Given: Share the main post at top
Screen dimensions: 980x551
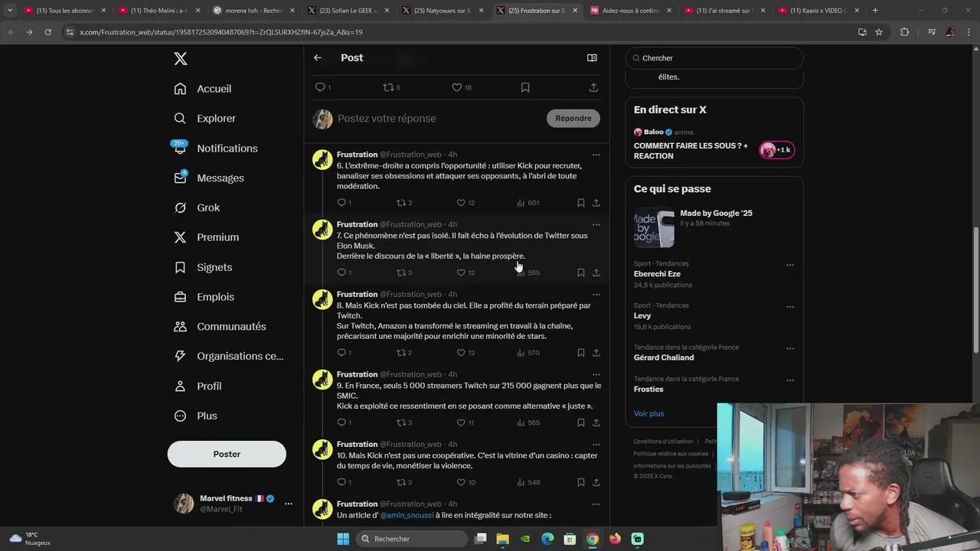Looking at the screenshot, I should pos(593,87).
